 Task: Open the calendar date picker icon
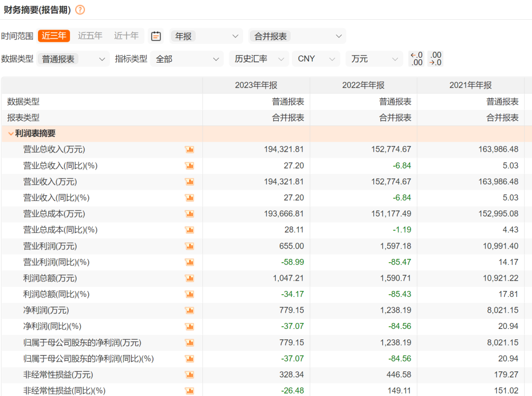[156, 36]
